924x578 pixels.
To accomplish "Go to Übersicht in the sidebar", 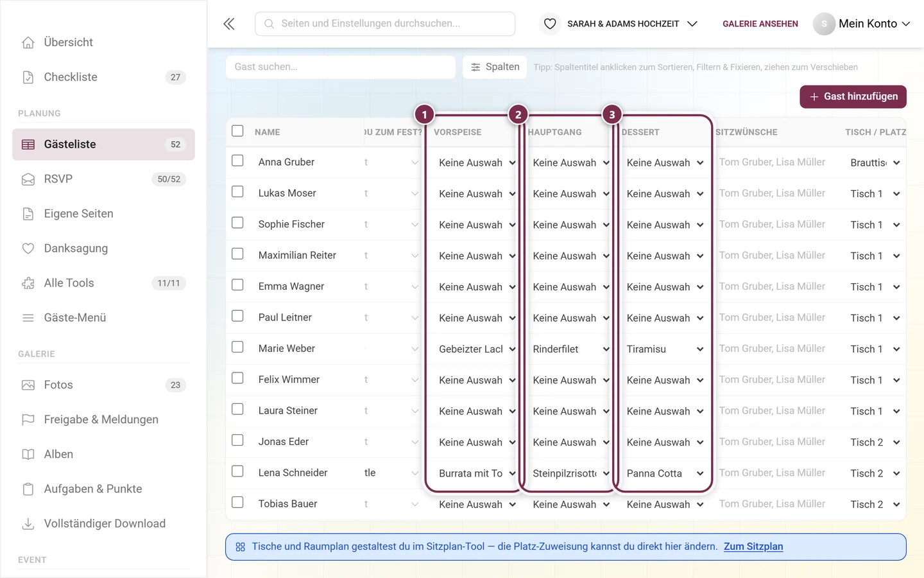I will [x=103, y=42].
